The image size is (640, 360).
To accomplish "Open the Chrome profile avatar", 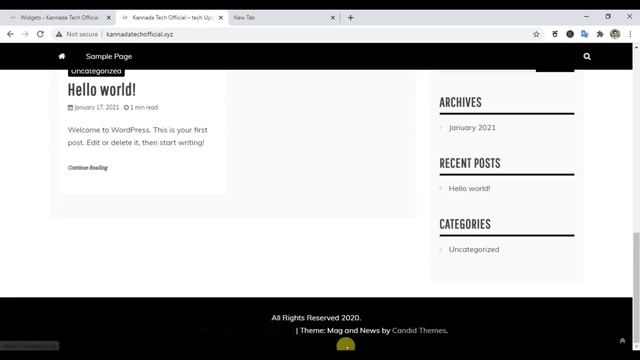I will (615, 34).
